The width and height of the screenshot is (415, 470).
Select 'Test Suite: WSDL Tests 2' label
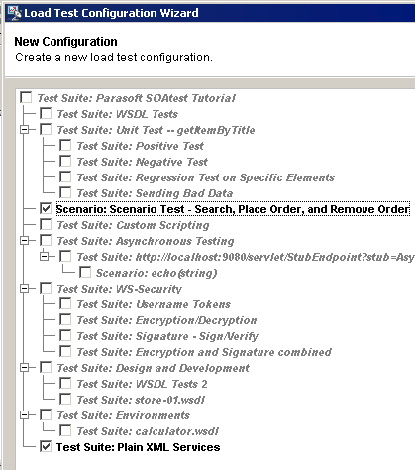(x=142, y=384)
